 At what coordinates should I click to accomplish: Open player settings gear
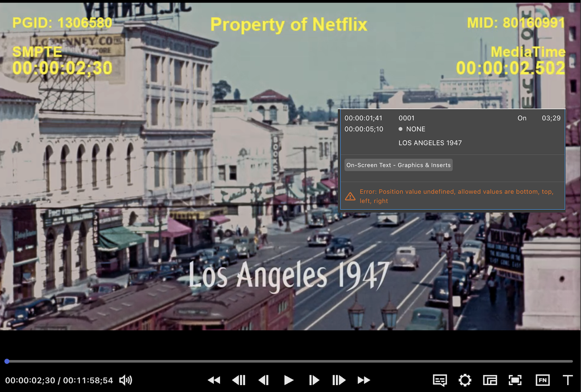(x=465, y=380)
